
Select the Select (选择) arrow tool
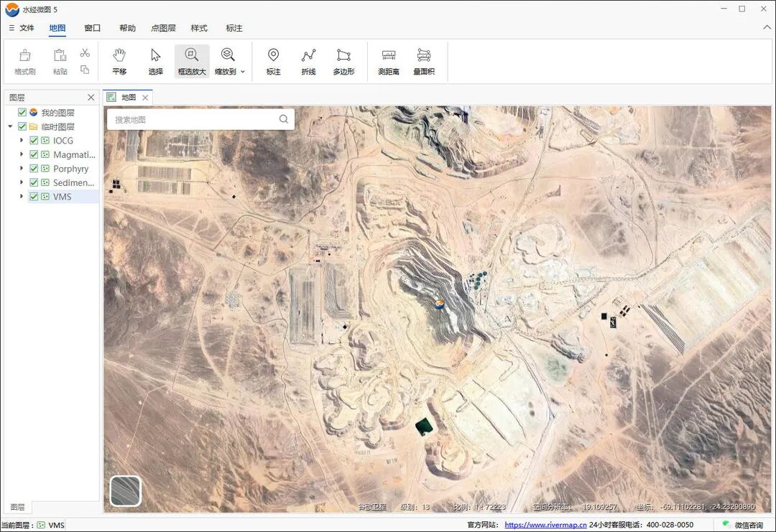coord(155,61)
